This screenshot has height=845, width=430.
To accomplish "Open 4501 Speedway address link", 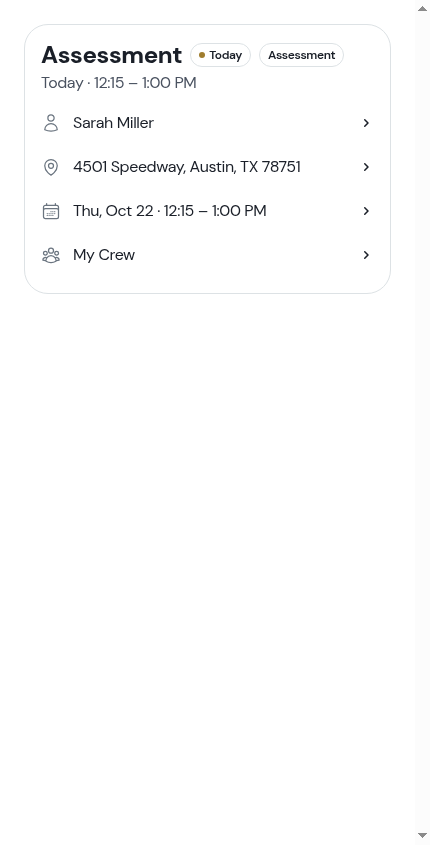I will click(x=207, y=167).
